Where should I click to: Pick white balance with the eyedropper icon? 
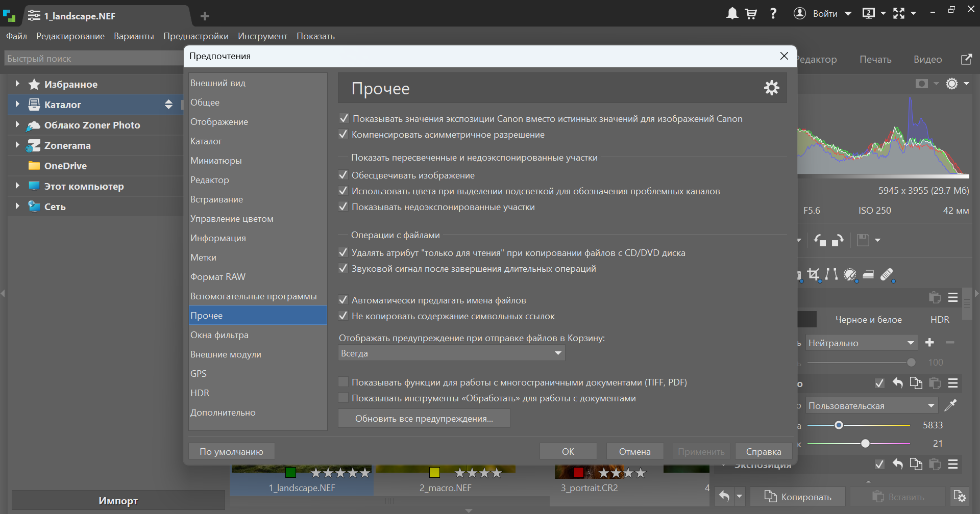point(950,405)
